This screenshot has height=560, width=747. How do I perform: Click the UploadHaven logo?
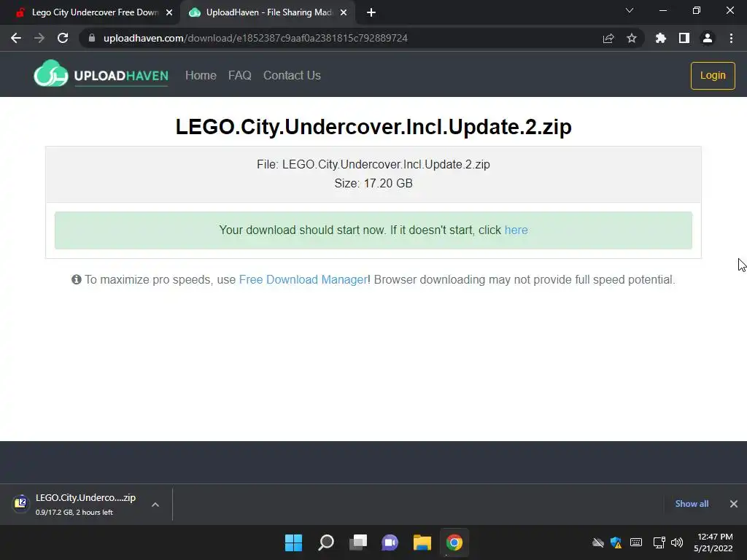101,74
